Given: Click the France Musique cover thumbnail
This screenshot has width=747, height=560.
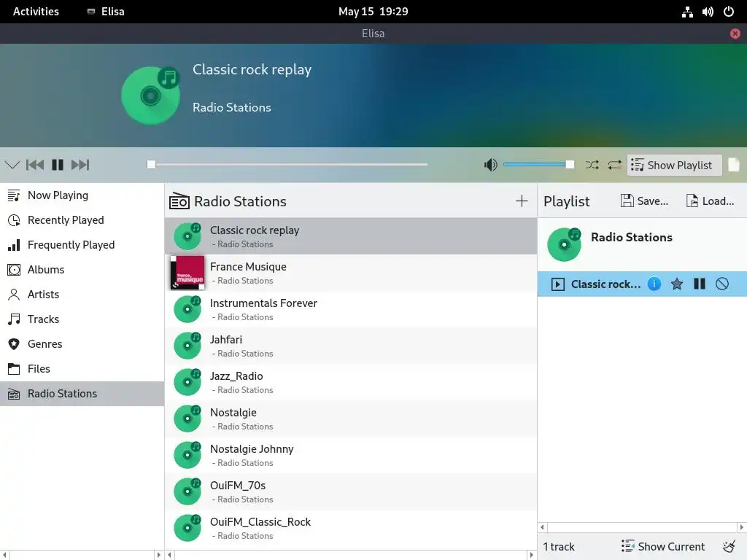Looking at the screenshot, I should [187, 273].
